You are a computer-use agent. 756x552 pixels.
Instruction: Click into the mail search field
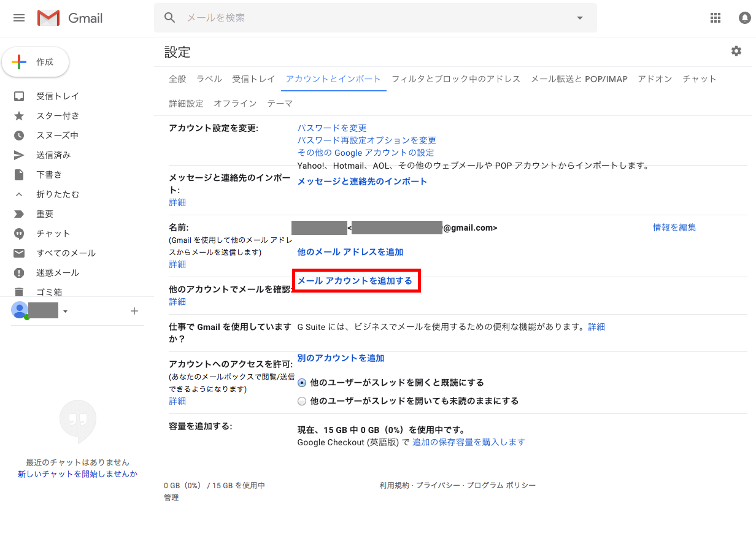click(x=368, y=18)
